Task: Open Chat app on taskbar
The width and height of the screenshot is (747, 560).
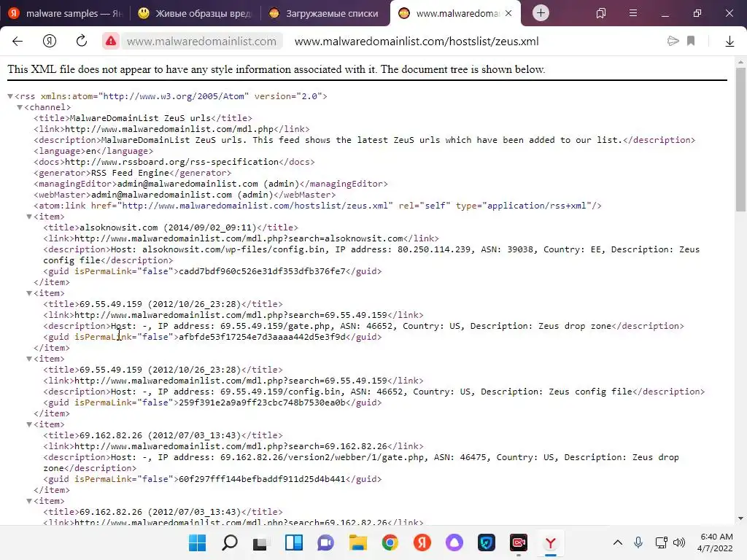Action: click(326, 542)
